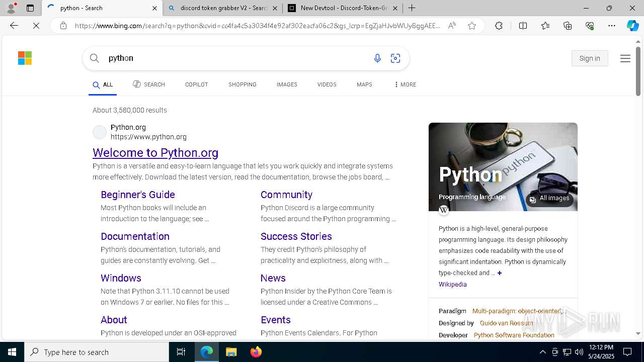The height and width of the screenshot is (362, 644).
Task: Open tab actions menu icon
Action: 30,8
